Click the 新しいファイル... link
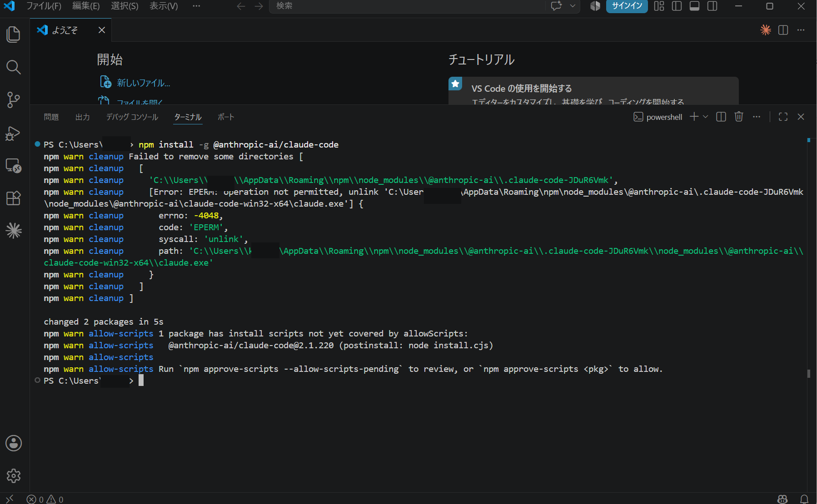817x504 pixels. tap(144, 83)
